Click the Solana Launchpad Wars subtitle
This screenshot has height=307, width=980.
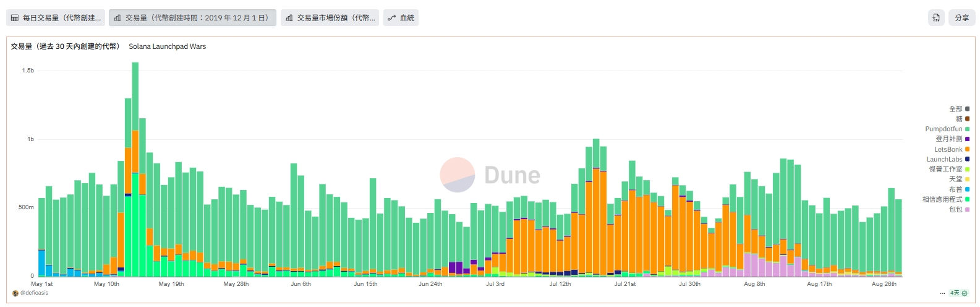point(167,46)
